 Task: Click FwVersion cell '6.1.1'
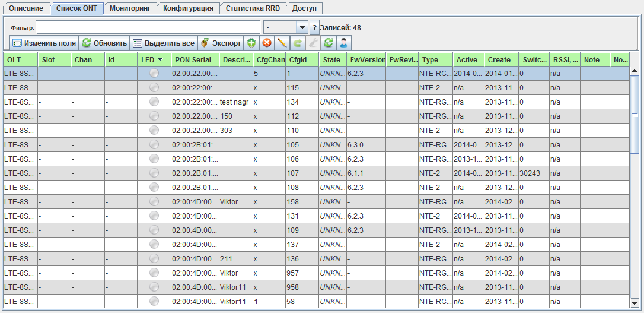pos(366,173)
